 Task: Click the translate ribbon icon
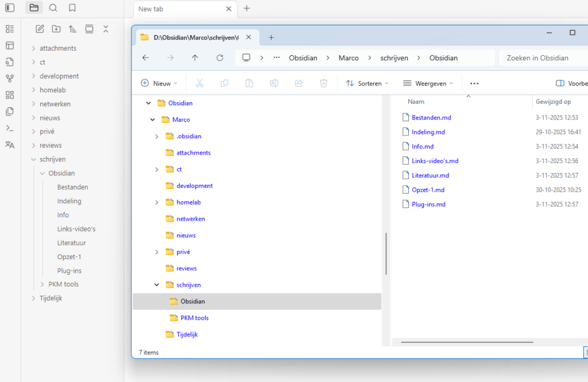(x=10, y=144)
